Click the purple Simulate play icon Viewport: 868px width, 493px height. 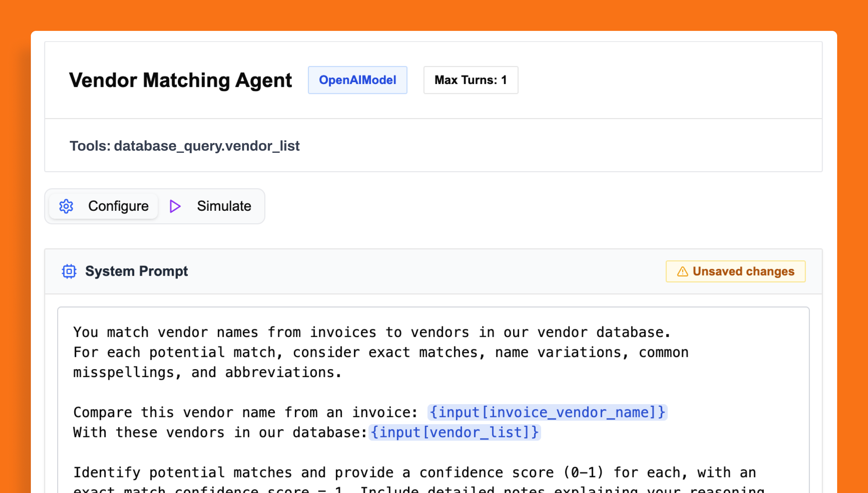point(175,206)
